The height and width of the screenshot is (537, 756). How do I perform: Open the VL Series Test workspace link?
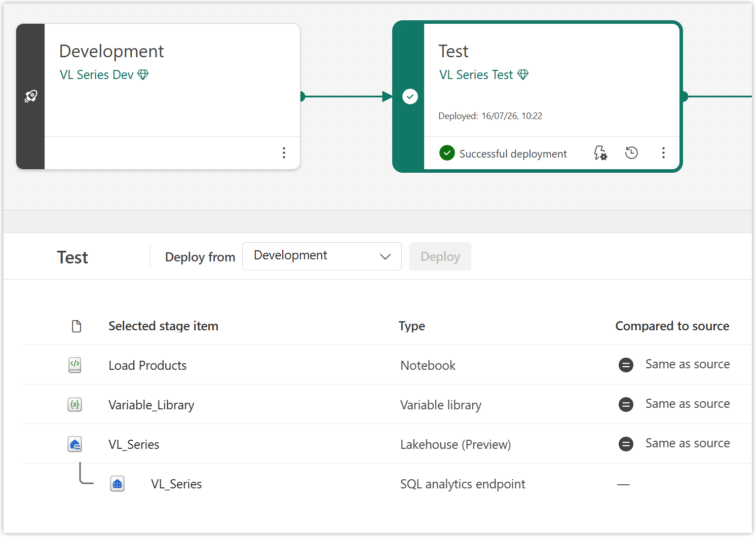(x=476, y=75)
